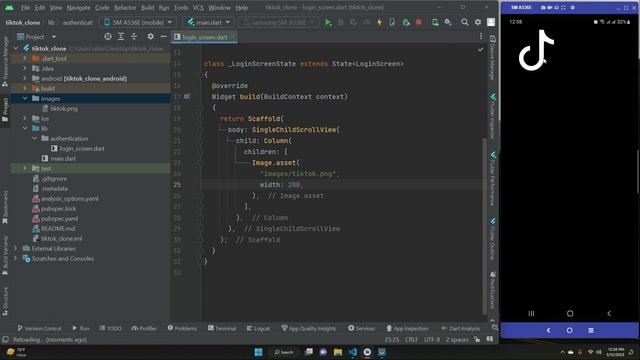Expand the android folder node
This screenshot has height=360, width=640.
pyautogui.click(x=25, y=78)
